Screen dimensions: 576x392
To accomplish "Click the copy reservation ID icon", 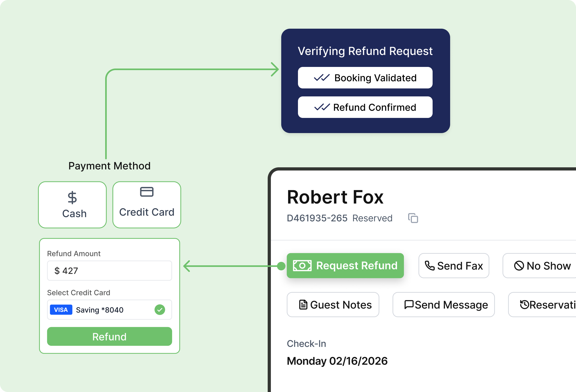I will (413, 218).
